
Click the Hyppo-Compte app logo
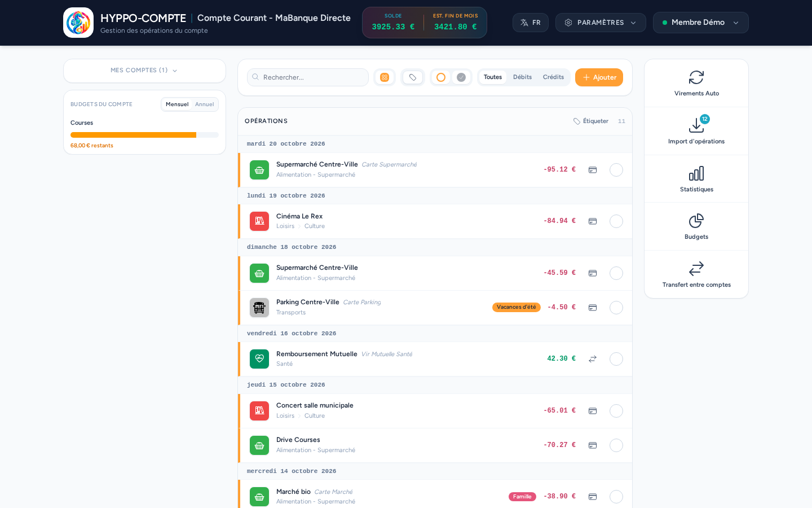(x=78, y=23)
